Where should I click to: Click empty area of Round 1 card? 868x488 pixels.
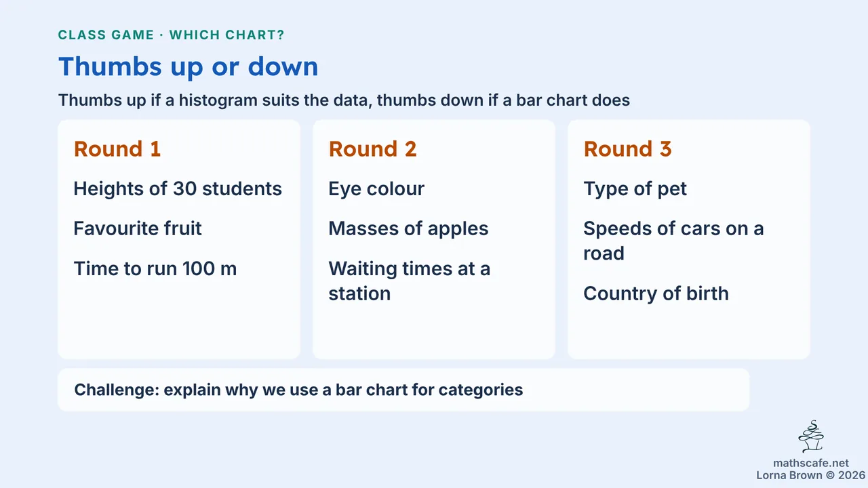[179, 322]
